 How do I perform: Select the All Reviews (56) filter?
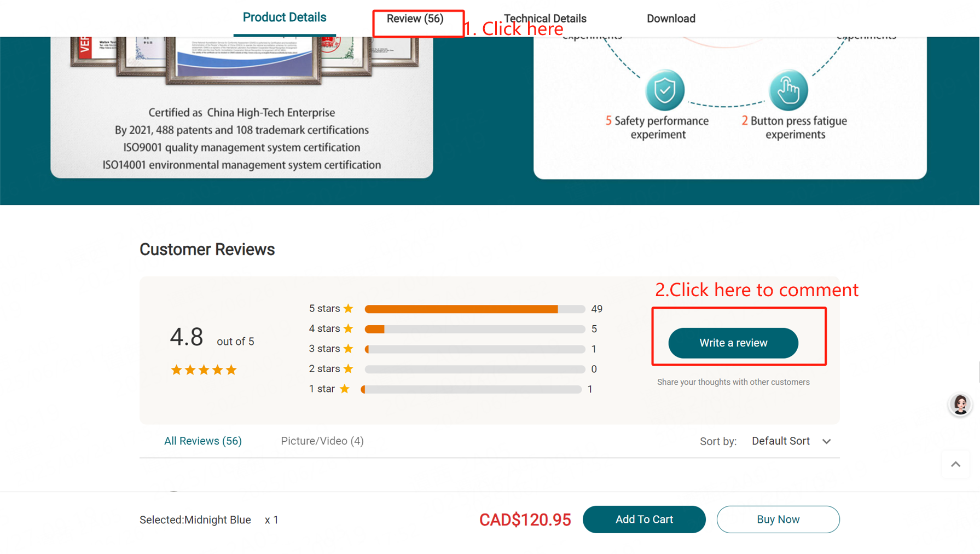click(203, 441)
